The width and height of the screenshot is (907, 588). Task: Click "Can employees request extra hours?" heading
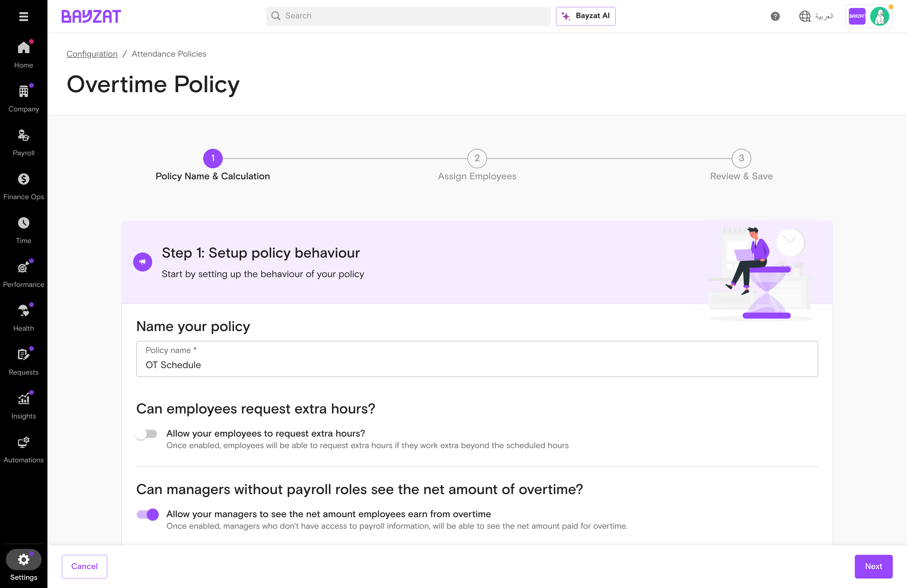(256, 409)
